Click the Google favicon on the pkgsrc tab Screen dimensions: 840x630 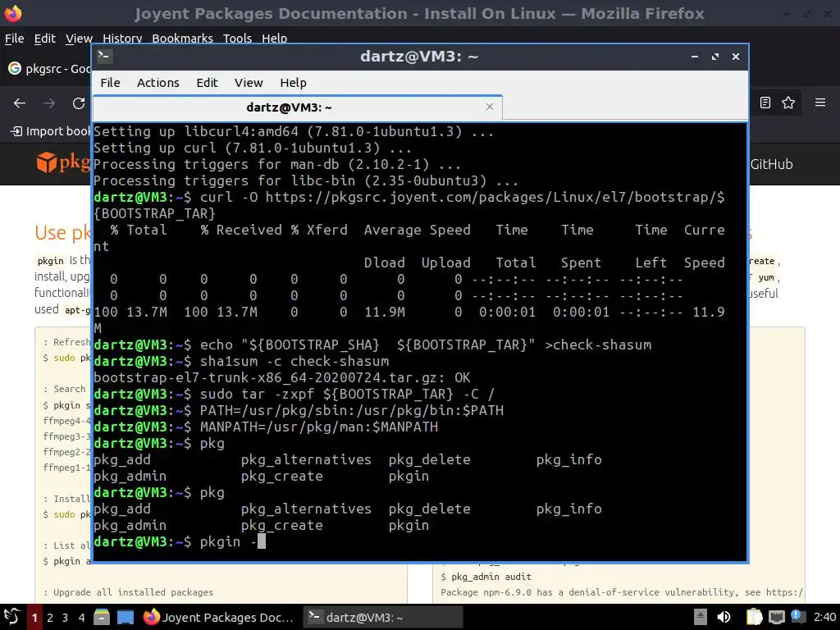[x=15, y=69]
